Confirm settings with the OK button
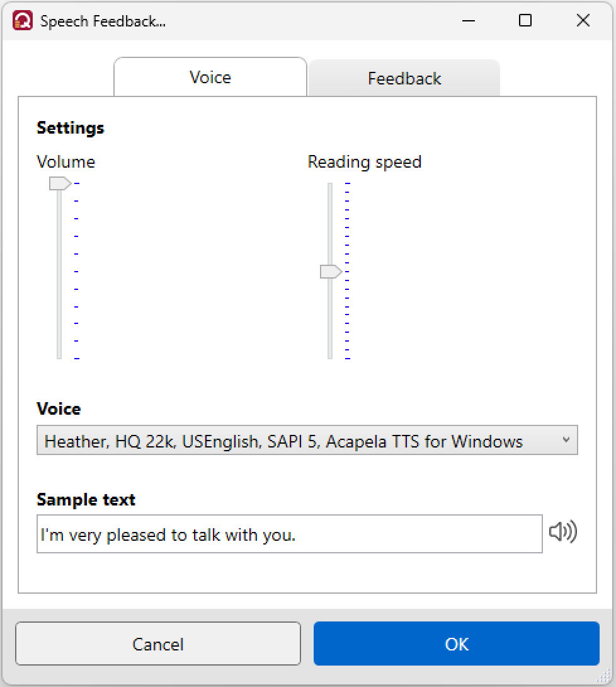The image size is (616, 687). (456, 644)
